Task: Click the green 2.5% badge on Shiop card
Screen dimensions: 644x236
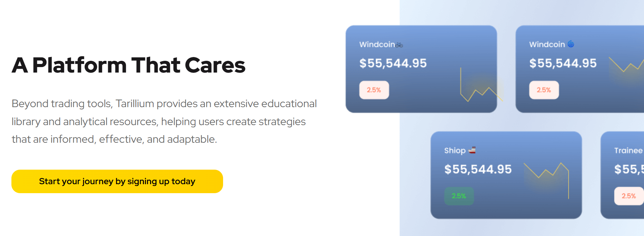Action: [x=459, y=196]
